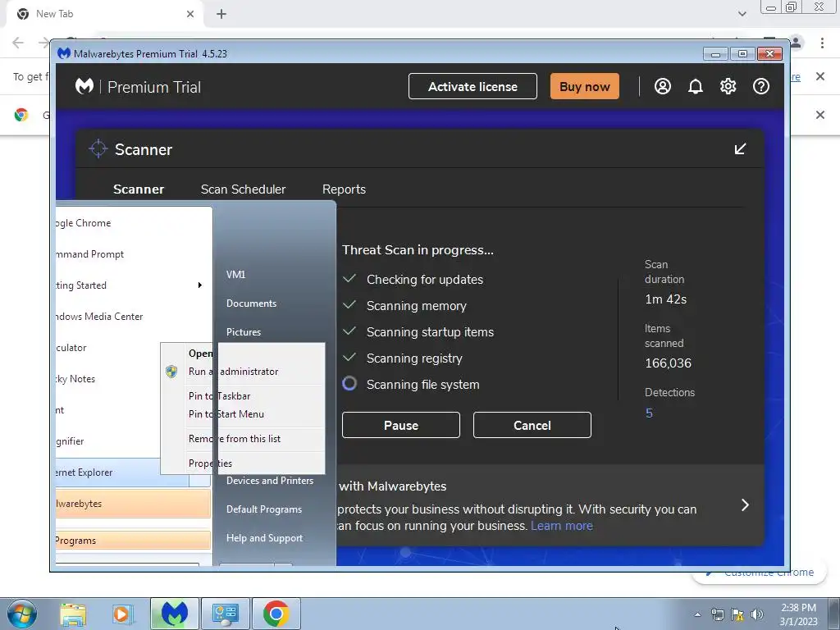This screenshot has height=630, width=840.
Task: Open Google Chrome from Start menu
Action: coord(134,223)
